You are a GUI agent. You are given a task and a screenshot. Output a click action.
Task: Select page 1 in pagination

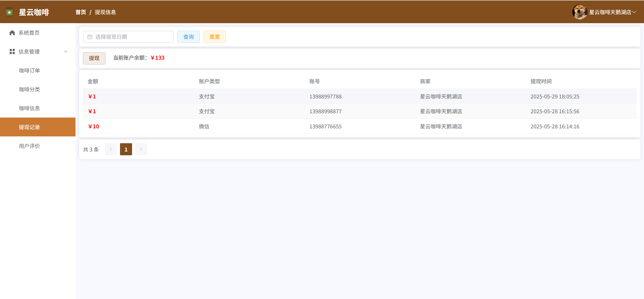coord(126,149)
